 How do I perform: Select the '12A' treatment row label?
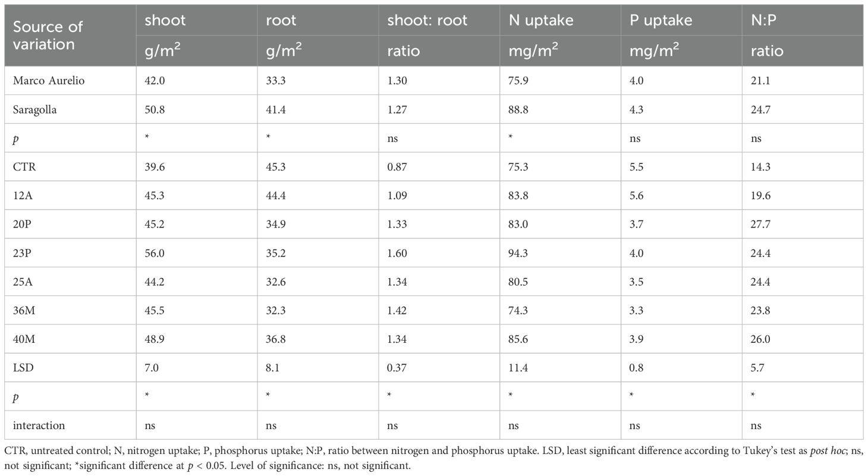click(x=23, y=196)
